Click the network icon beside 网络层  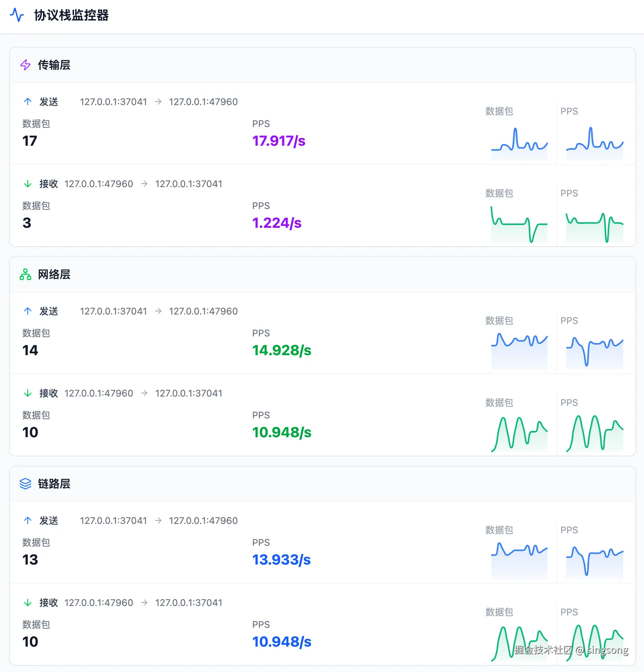click(25, 274)
